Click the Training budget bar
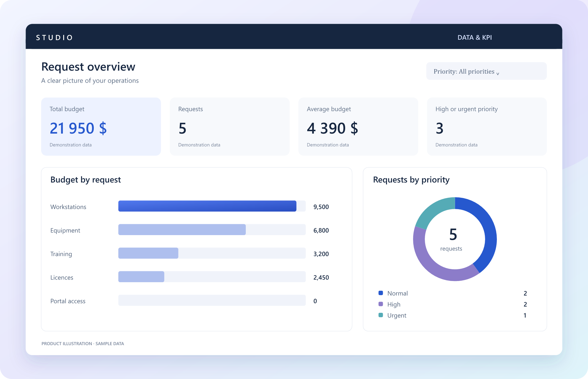The width and height of the screenshot is (588, 379). coord(148,253)
